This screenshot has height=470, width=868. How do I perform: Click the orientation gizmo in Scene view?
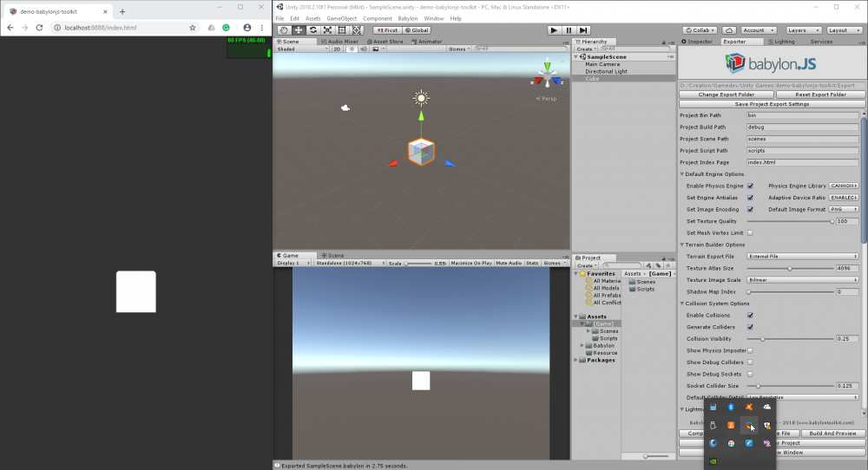[x=547, y=76]
